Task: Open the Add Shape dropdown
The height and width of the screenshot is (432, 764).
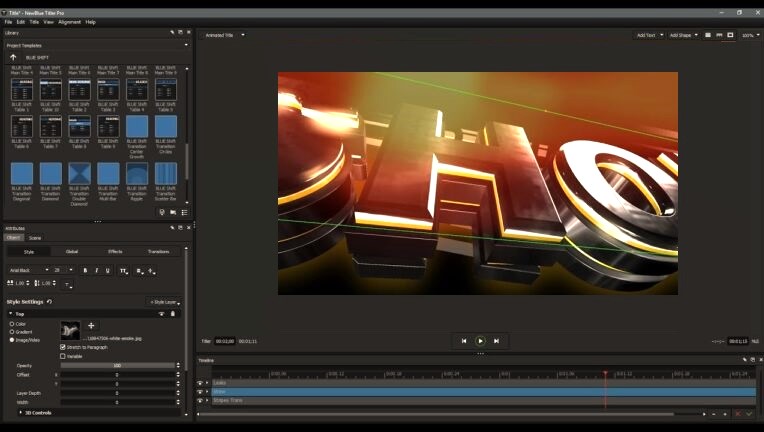Action: pos(683,35)
